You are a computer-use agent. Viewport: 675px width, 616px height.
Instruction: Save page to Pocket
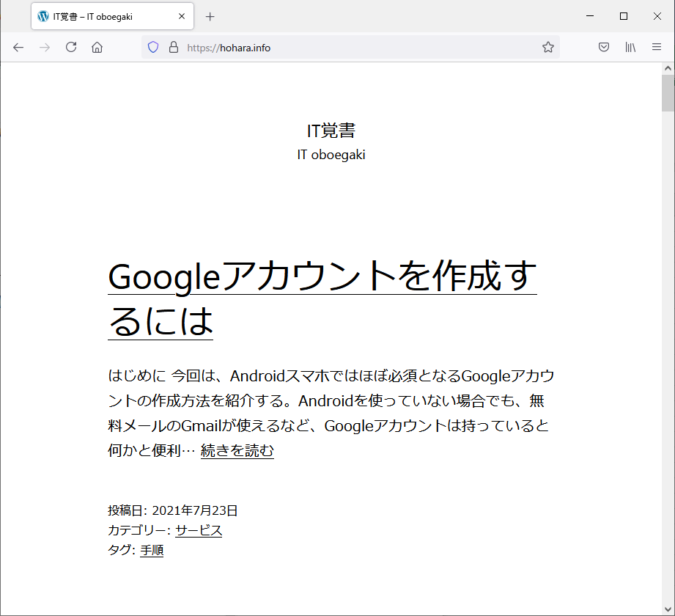[604, 48]
